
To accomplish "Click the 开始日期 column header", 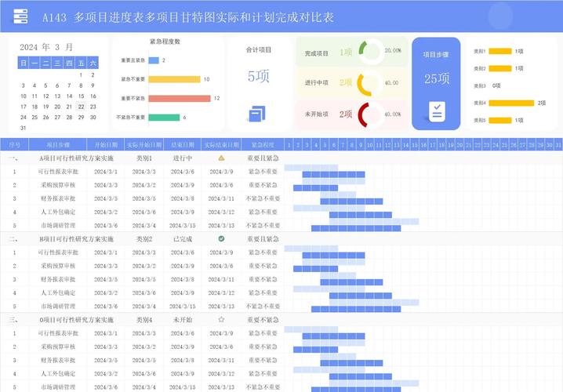I will [106, 145].
